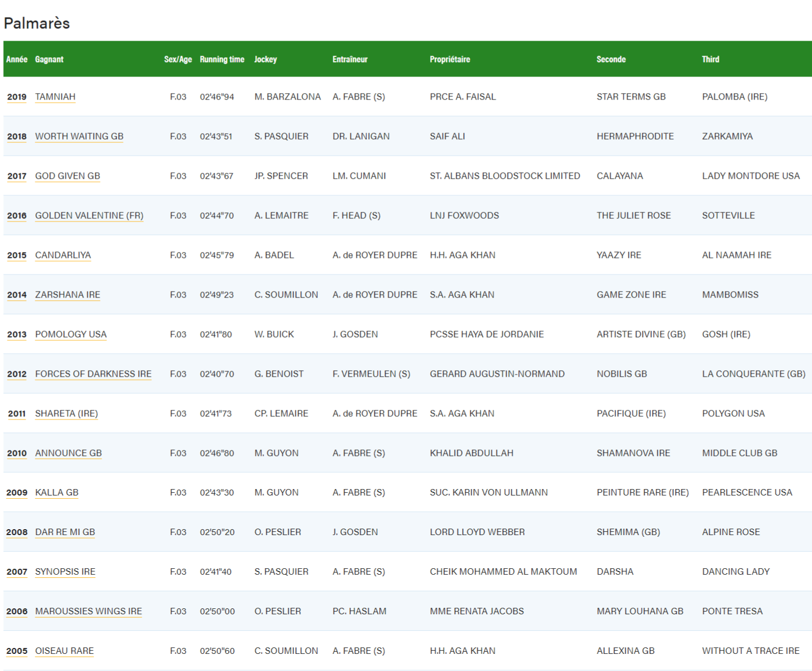Click the Jockey column header
This screenshot has width=812, height=671.
265,59
